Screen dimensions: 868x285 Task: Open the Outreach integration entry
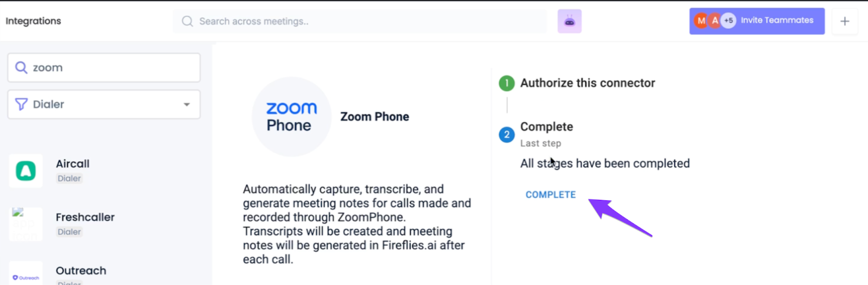point(81,270)
